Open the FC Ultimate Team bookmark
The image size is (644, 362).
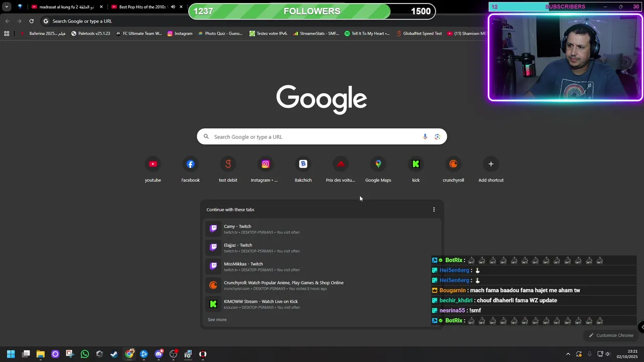(x=138, y=34)
